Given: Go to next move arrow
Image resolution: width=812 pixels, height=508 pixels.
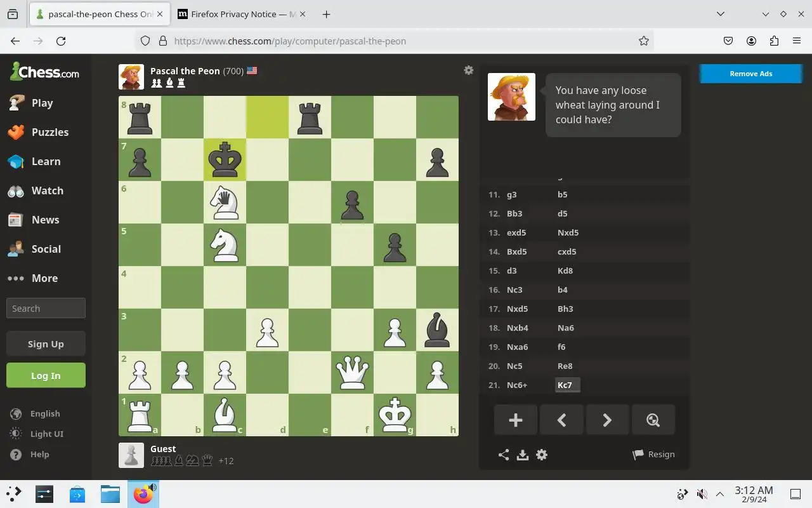Looking at the screenshot, I should (607, 420).
